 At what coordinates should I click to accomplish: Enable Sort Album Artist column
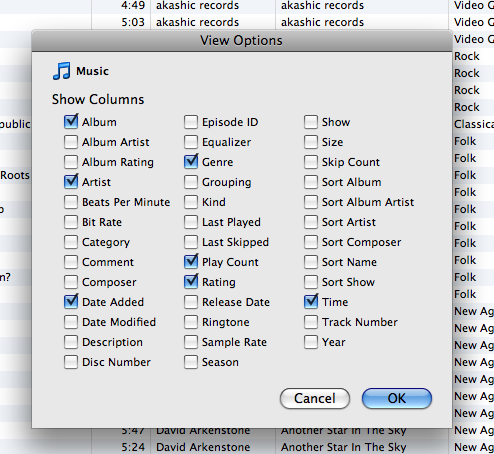pyautogui.click(x=311, y=202)
